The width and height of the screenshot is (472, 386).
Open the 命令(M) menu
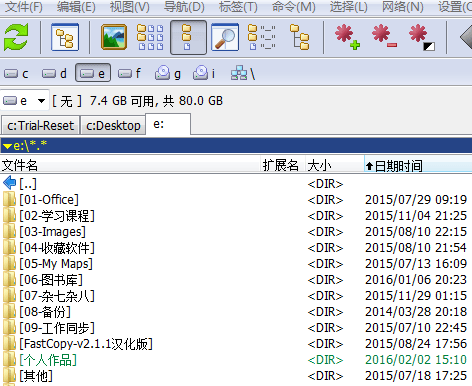pos(294,7)
